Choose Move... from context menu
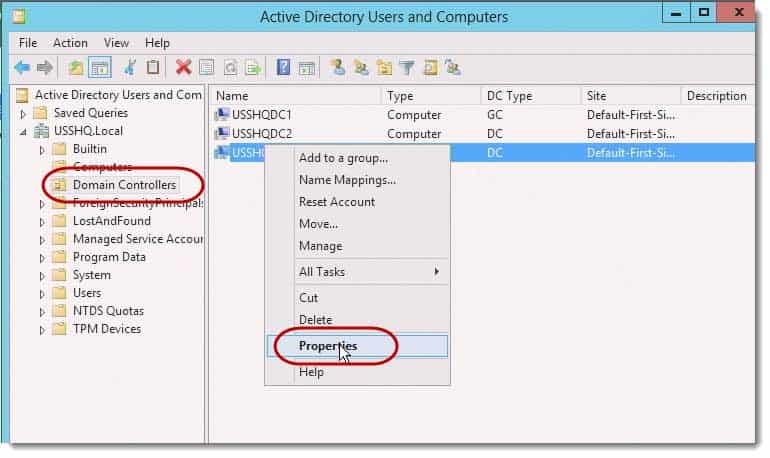The width and height of the screenshot is (770, 458). coord(357,224)
